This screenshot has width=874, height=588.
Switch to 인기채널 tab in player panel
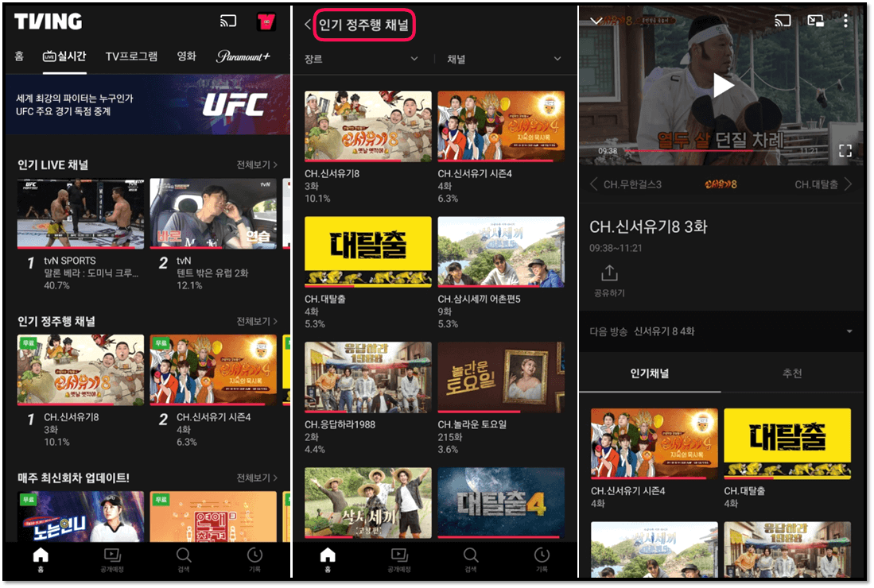click(x=650, y=373)
